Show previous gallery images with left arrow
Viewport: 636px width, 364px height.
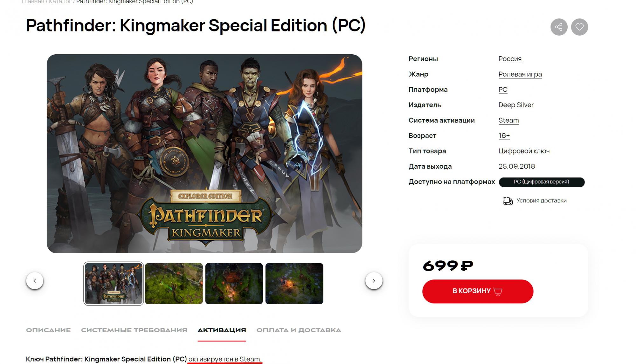tap(35, 281)
